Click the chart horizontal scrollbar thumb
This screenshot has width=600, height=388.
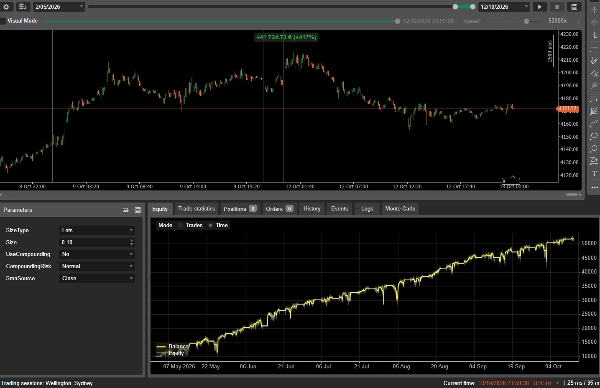click(x=572, y=194)
